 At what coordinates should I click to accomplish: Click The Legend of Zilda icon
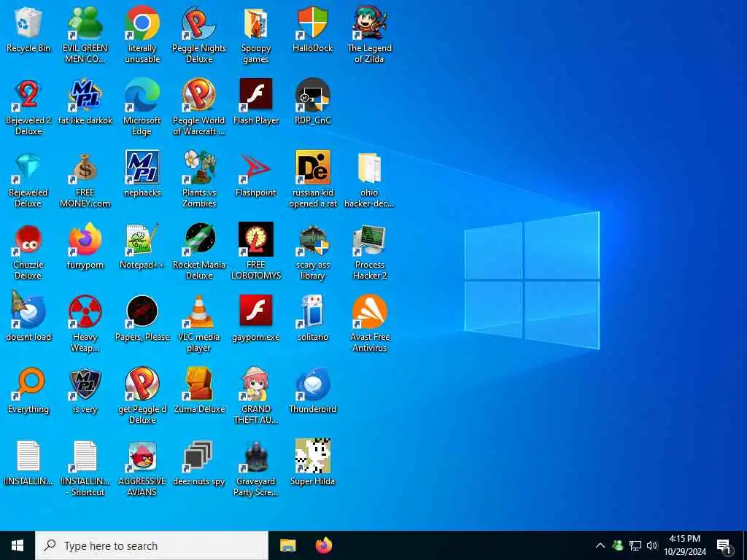369,23
